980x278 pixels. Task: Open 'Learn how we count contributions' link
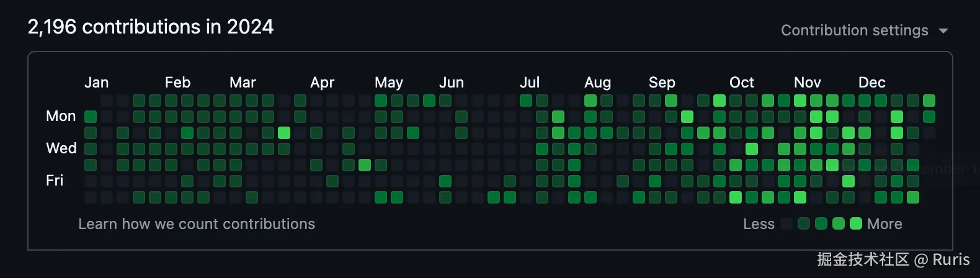197,224
